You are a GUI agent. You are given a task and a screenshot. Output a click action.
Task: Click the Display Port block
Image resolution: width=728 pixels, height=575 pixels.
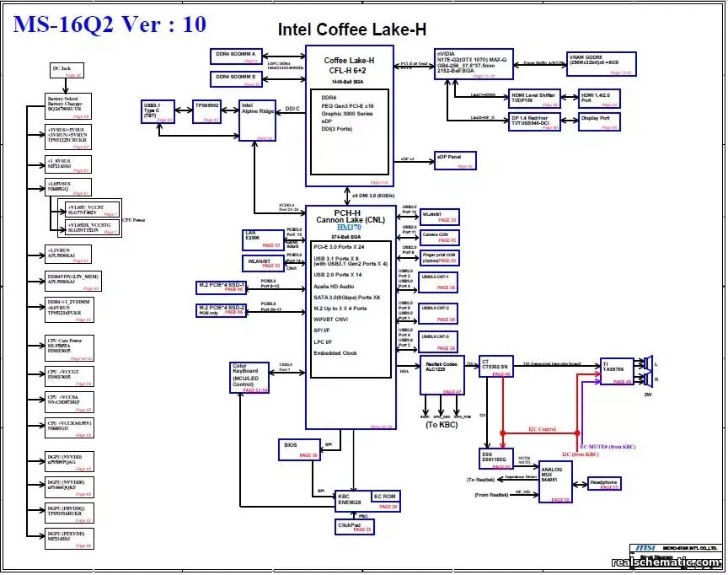[599, 122]
